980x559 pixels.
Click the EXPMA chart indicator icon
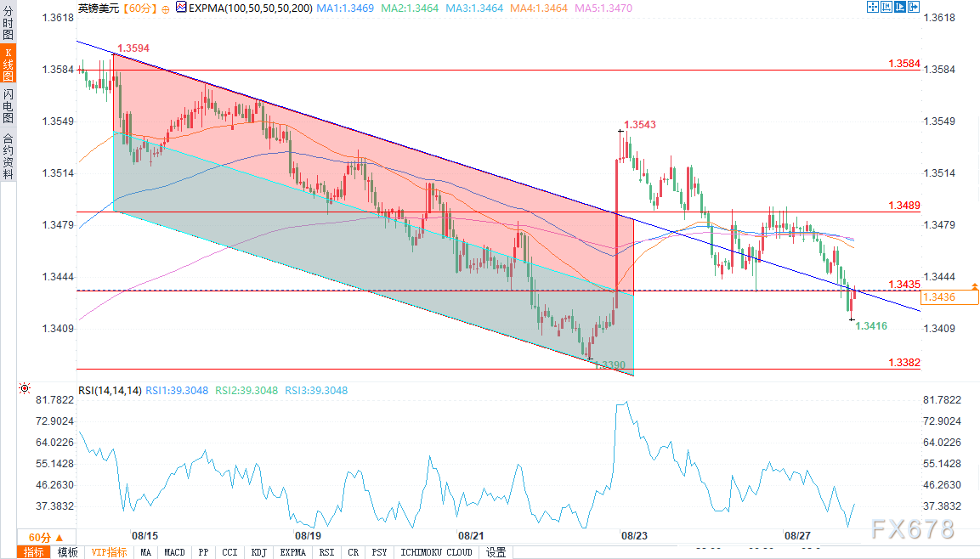point(182,7)
